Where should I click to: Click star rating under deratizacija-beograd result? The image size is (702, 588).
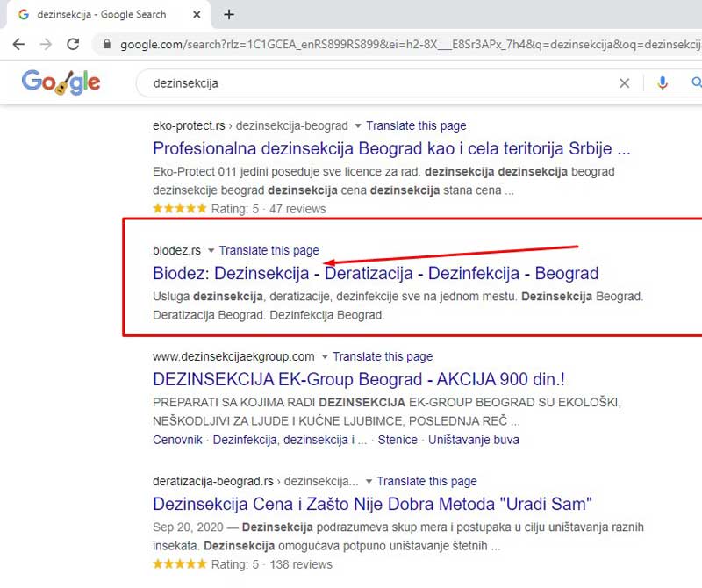[180, 563]
